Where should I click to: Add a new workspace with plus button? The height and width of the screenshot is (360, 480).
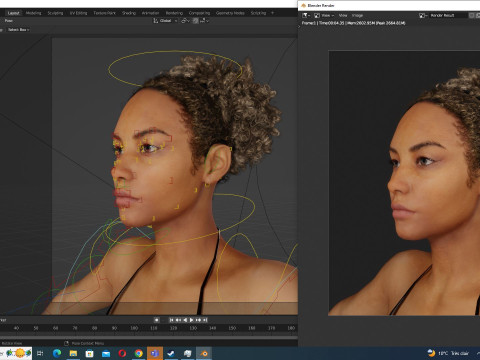point(272,13)
